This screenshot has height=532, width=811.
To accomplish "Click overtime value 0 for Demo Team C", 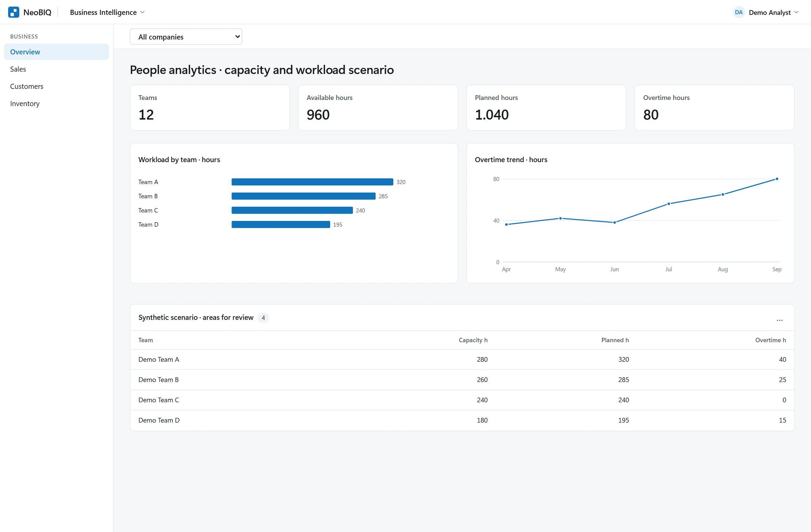I will click(x=784, y=400).
